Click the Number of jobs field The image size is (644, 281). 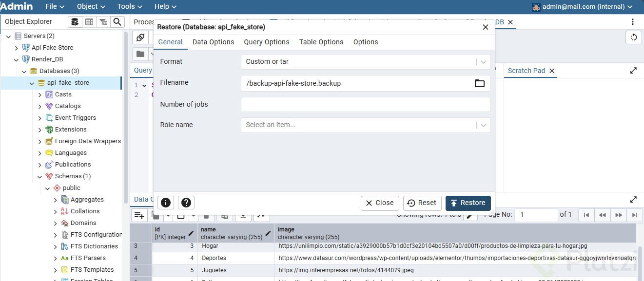coord(365,104)
